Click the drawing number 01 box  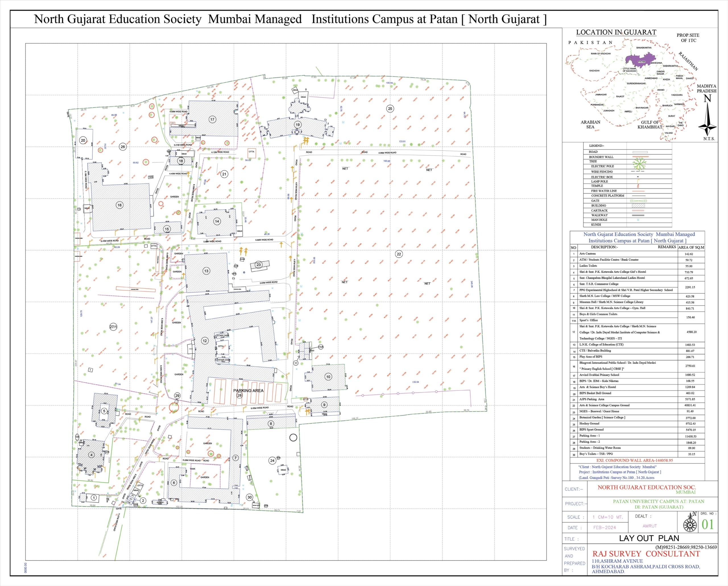tap(708, 524)
